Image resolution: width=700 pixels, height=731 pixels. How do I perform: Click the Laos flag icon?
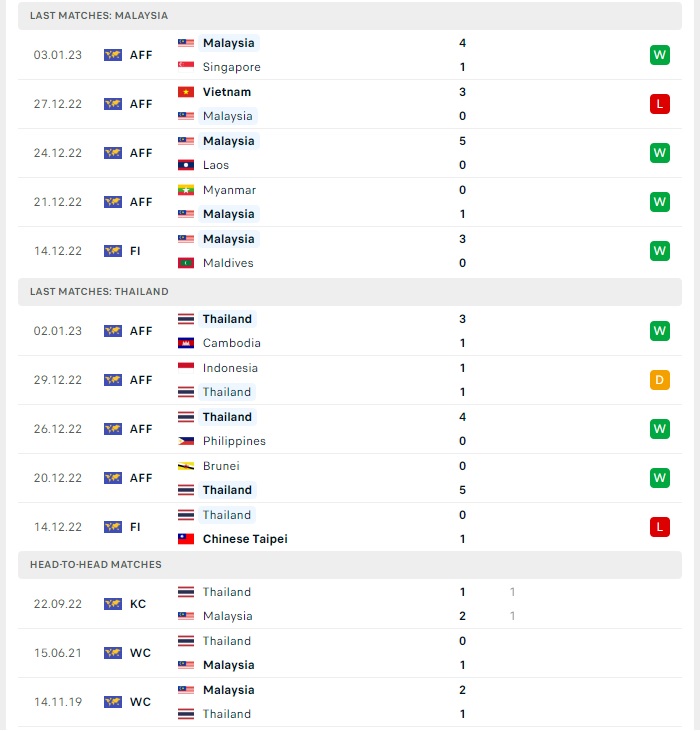click(185, 165)
